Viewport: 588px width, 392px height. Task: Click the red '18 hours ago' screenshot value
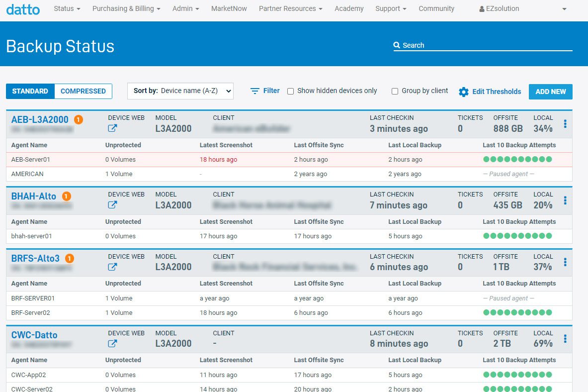(x=219, y=160)
